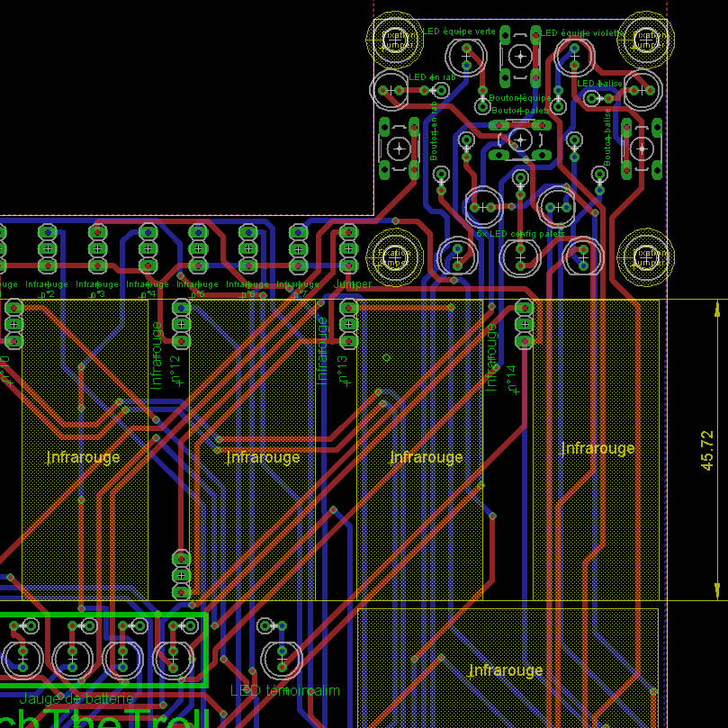Select the Infrarouge n°5 header connector

tap(198, 247)
